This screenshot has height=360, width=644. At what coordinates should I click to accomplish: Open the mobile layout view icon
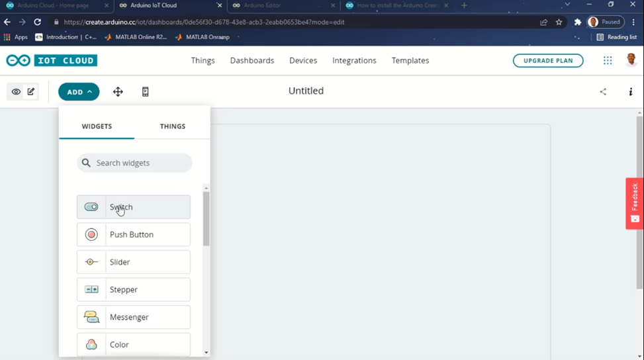point(146,91)
